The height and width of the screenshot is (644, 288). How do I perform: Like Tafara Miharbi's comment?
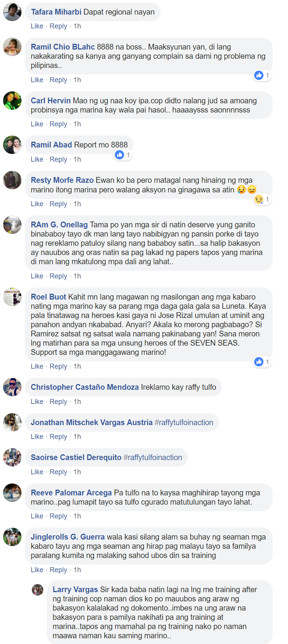click(x=37, y=26)
